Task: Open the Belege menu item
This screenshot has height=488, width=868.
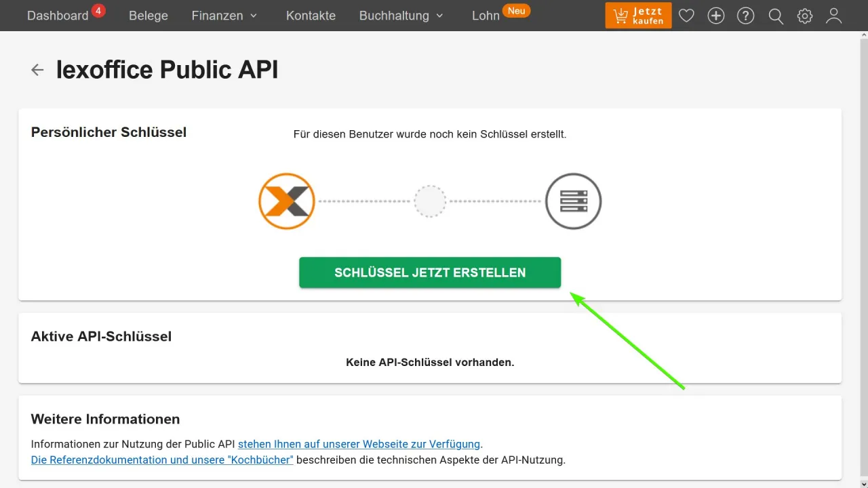Action: click(148, 16)
